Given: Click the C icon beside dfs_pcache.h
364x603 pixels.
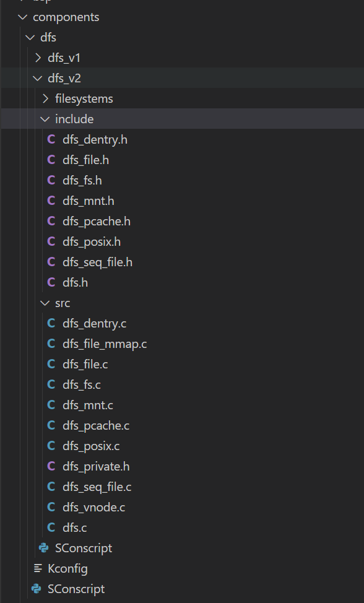Looking at the screenshot, I should tap(51, 221).
